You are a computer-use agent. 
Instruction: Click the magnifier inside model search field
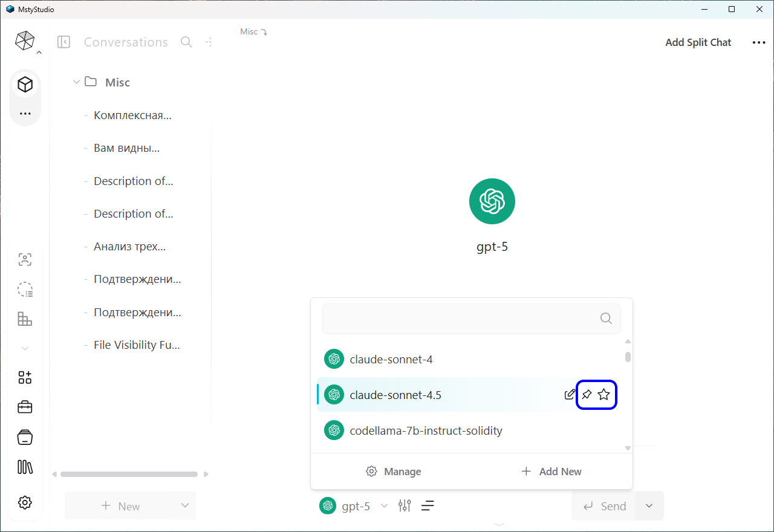tap(606, 319)
